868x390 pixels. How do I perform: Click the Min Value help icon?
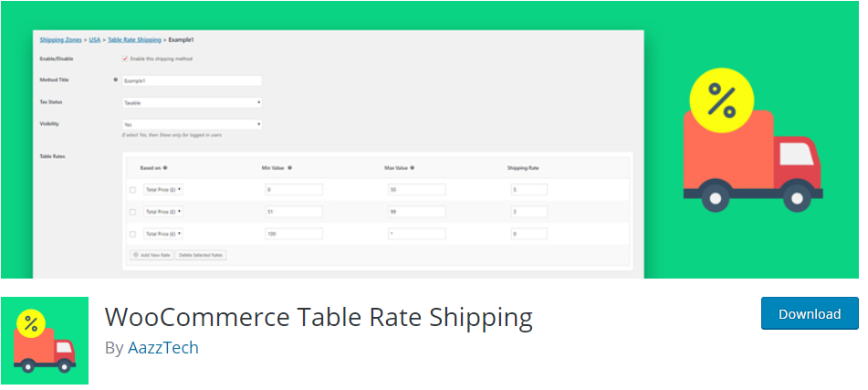pyautogui.click(x=289, y=168)
